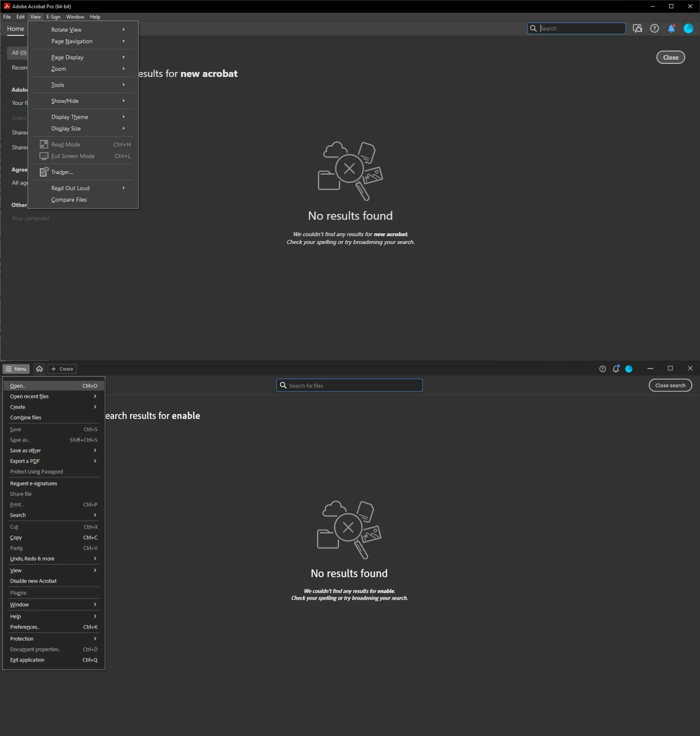Viewport: 700px width, 736px height.
Task: Open Preferences... in the bottom menu
Action: 54,627
